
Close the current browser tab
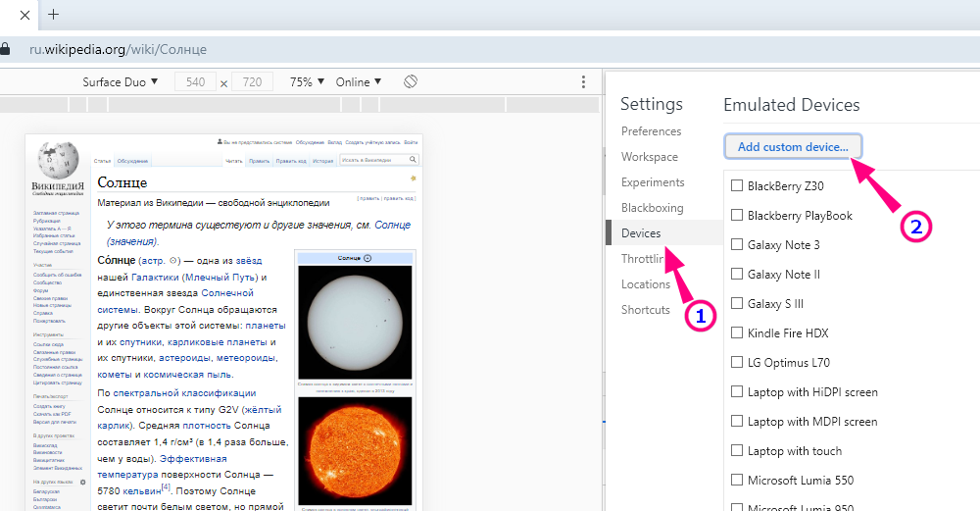tap(25, 15)
